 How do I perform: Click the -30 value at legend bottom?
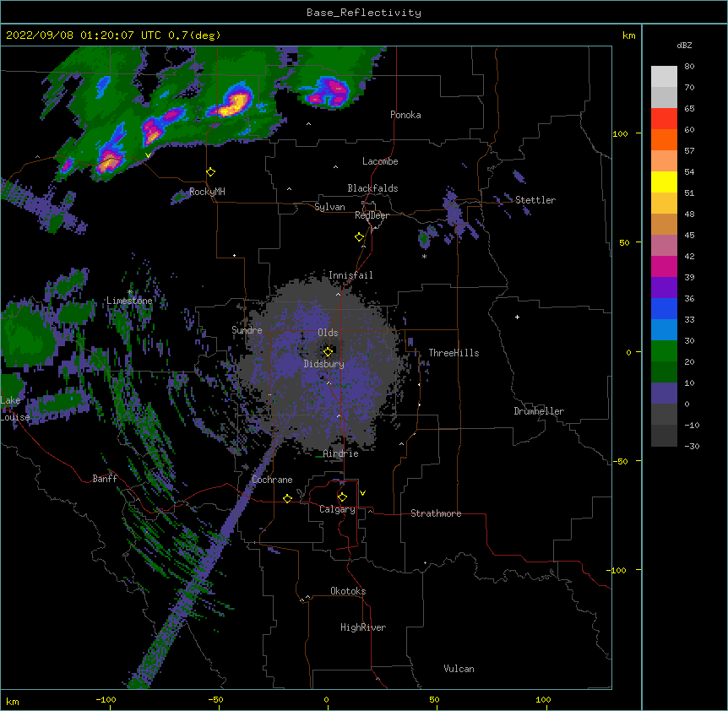coord(692,446)
